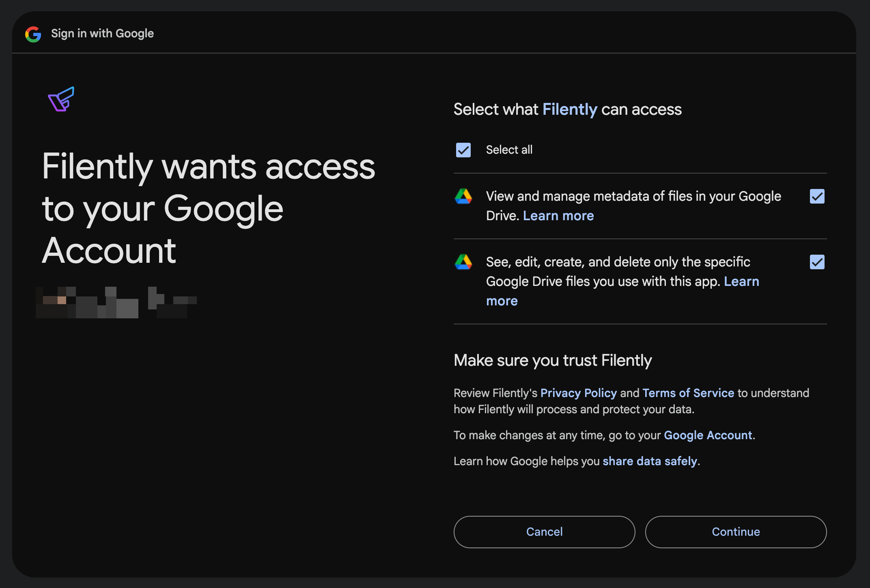Click the Filently link in heading
Screen dimensions: 870x588
click(x=570, y=109)
